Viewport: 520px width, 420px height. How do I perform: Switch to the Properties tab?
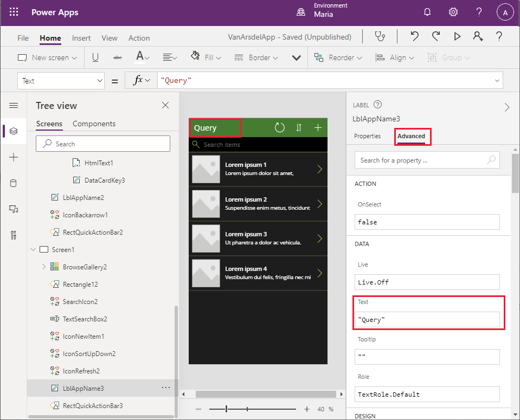tap(367, 136)
